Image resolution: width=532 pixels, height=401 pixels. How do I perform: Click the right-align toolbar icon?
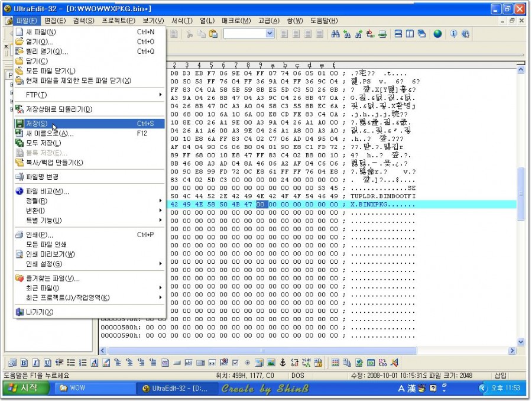pos(308,34)
